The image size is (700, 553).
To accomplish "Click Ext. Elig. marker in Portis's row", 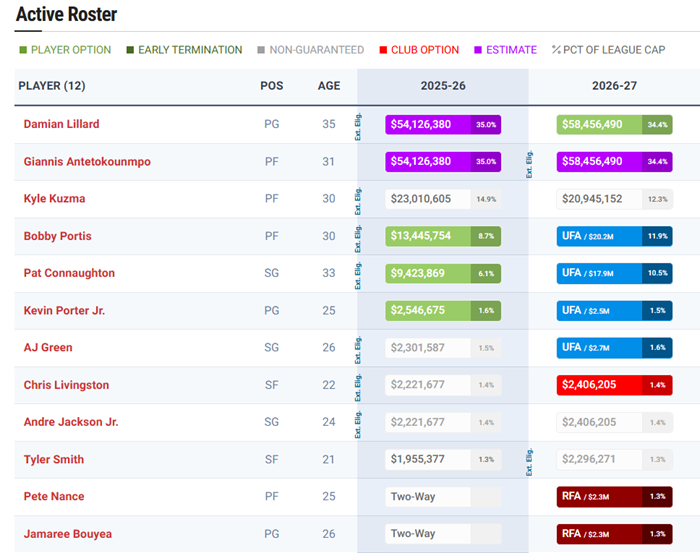I will [358, 239].
